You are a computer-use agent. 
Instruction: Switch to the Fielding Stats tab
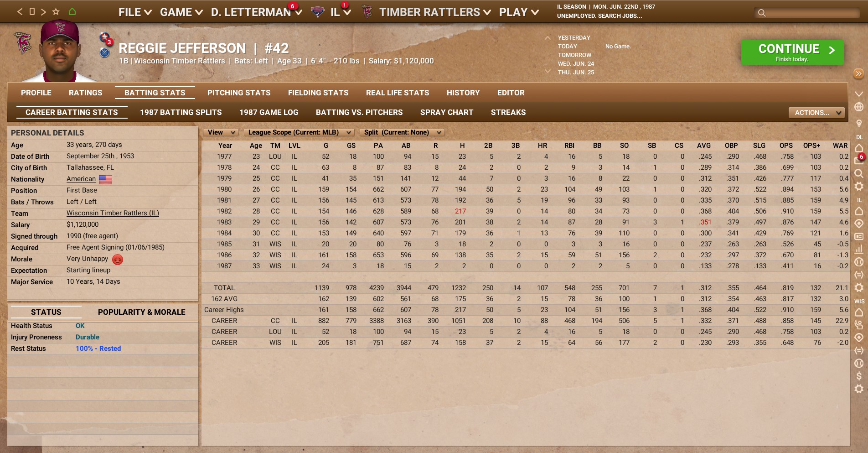click(318, 93)
